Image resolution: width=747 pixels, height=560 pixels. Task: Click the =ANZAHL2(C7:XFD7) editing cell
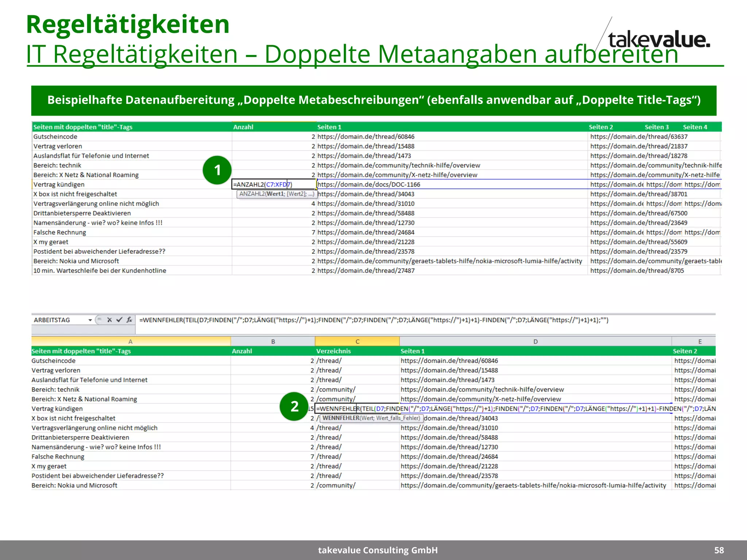[x=274, y=184]
